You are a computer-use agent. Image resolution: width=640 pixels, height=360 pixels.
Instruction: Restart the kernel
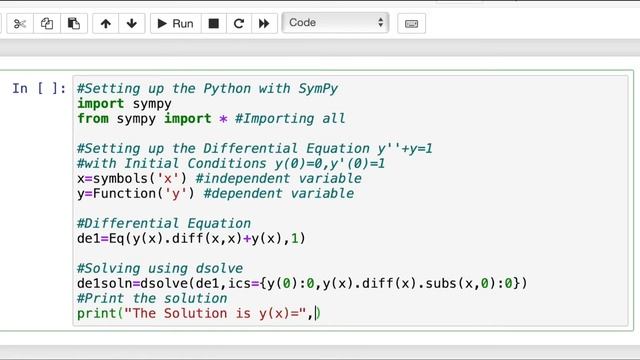tap(239, 24)
